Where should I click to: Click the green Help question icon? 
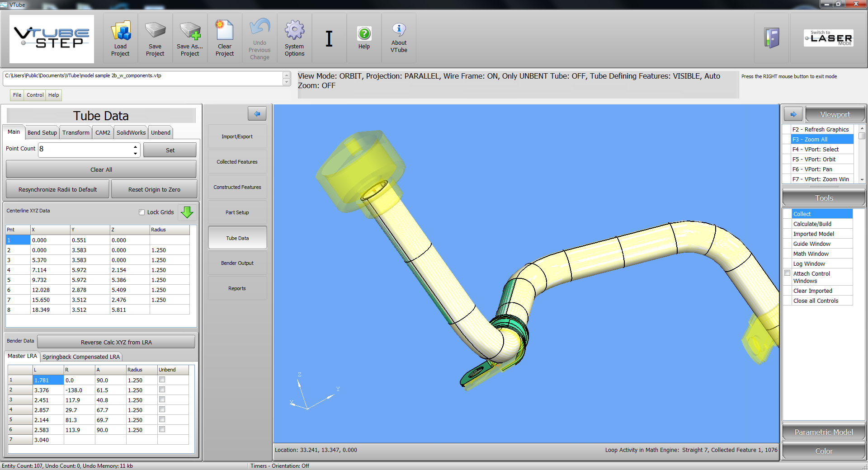click(364, 33)
